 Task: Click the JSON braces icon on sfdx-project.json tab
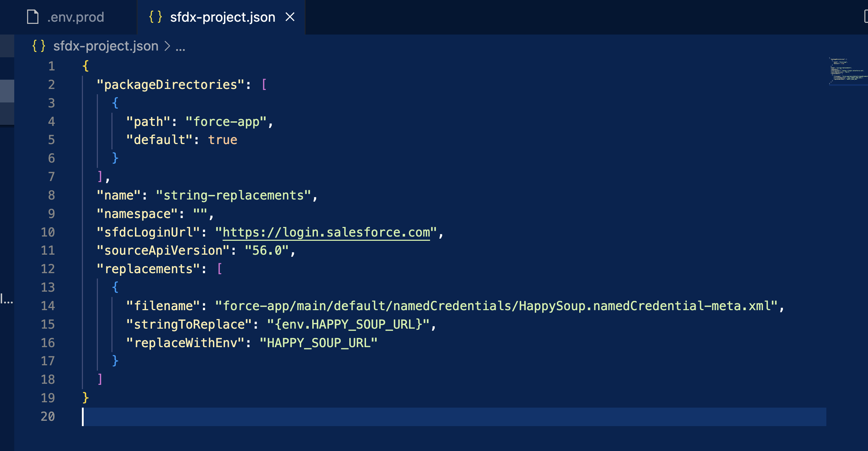point(155,17)
